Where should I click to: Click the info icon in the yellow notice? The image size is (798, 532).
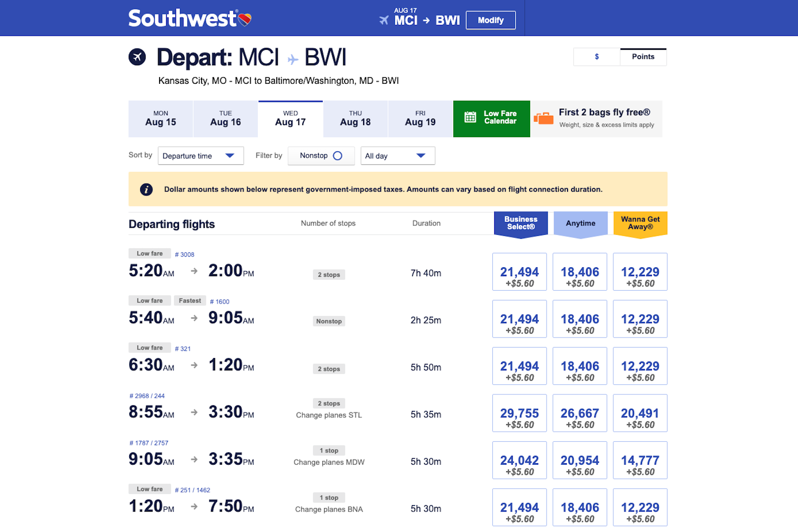pos(146,189)
